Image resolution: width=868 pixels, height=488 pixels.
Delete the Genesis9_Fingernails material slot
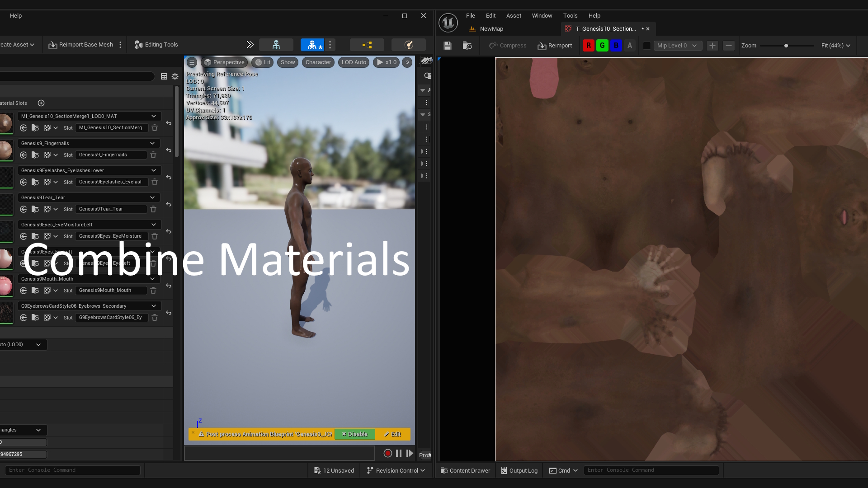coord(153,155)
